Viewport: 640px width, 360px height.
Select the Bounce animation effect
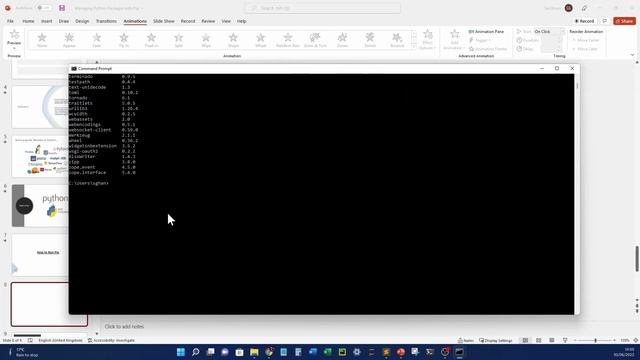click(397, 40)
